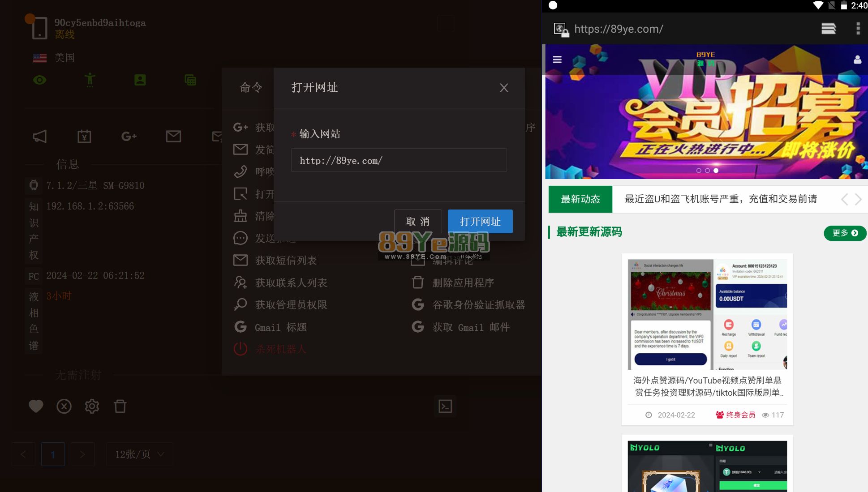Click the 终身会员 tag
The height and width of the screenshot is (492, 868).
pos(735,415)
